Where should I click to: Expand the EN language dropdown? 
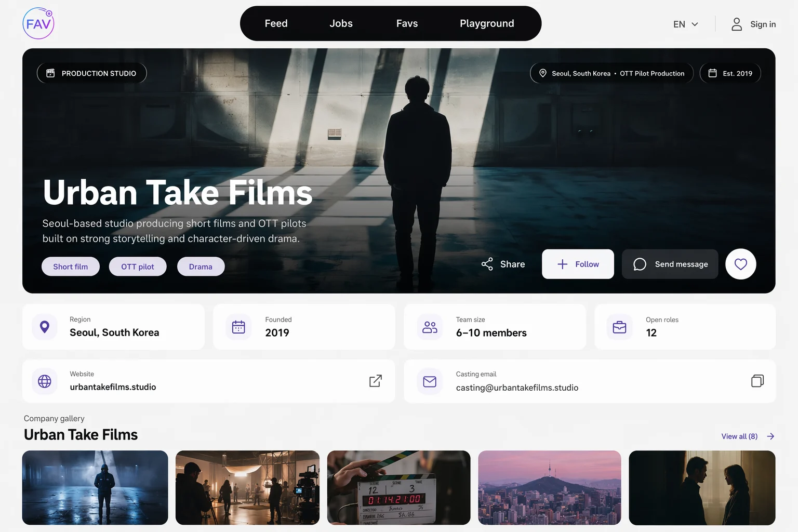[685, 24]
